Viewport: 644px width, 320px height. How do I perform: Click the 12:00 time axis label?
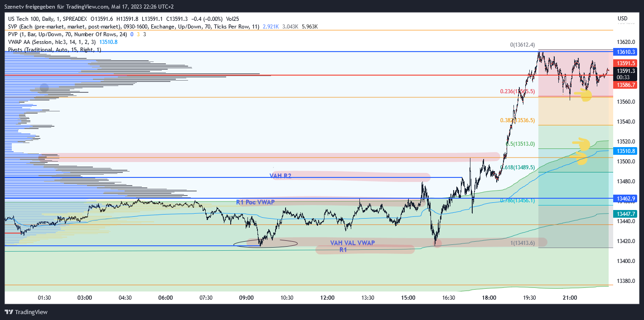(x=327, y=298)
